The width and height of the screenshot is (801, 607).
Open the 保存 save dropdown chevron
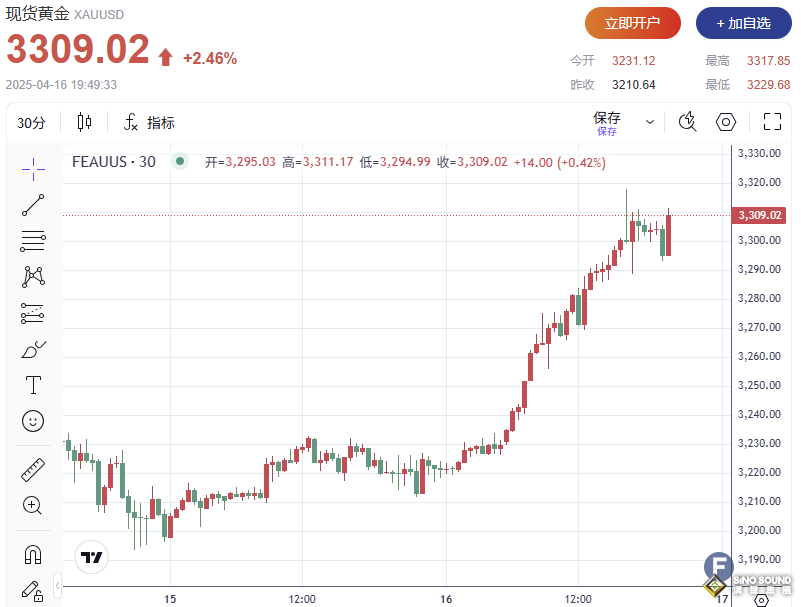[x=649, y=122]
